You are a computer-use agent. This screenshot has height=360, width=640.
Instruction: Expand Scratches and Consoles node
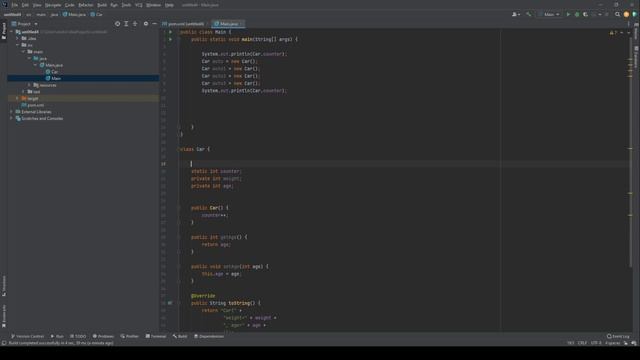coord(12,118)
